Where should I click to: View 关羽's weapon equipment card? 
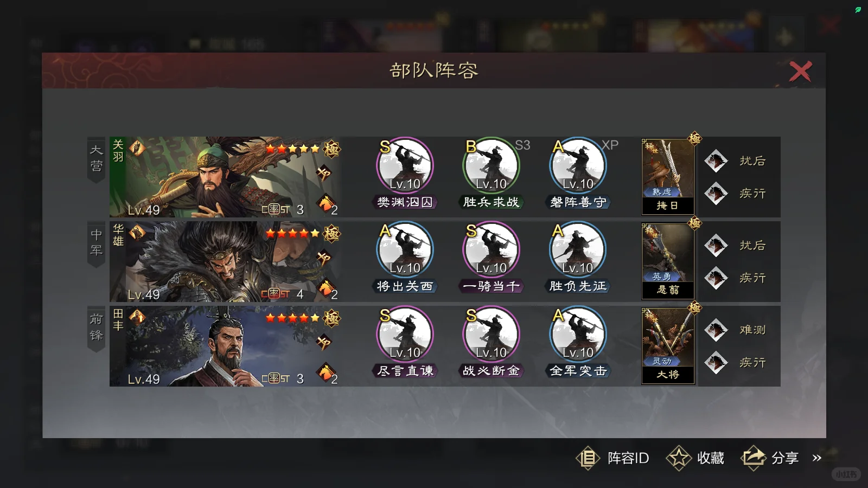click(668, 176)
